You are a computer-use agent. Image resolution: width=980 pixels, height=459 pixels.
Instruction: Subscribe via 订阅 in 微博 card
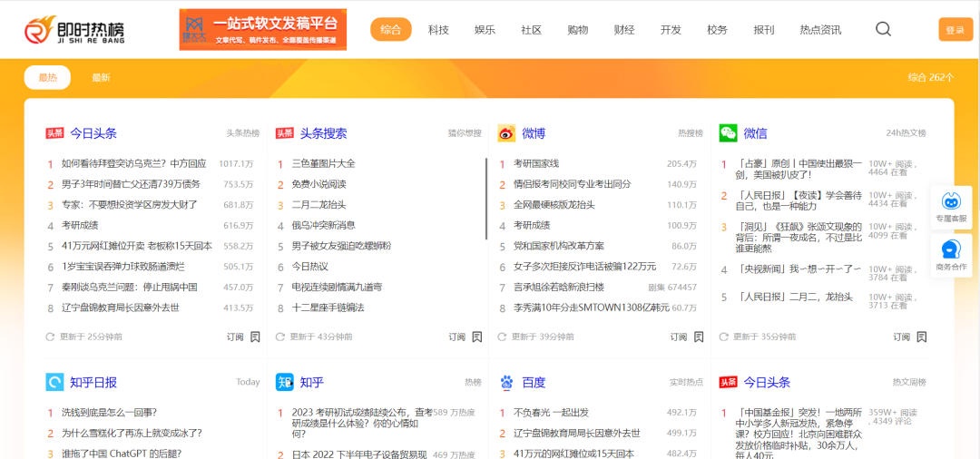pyautogui.click(x=679, y=337)
